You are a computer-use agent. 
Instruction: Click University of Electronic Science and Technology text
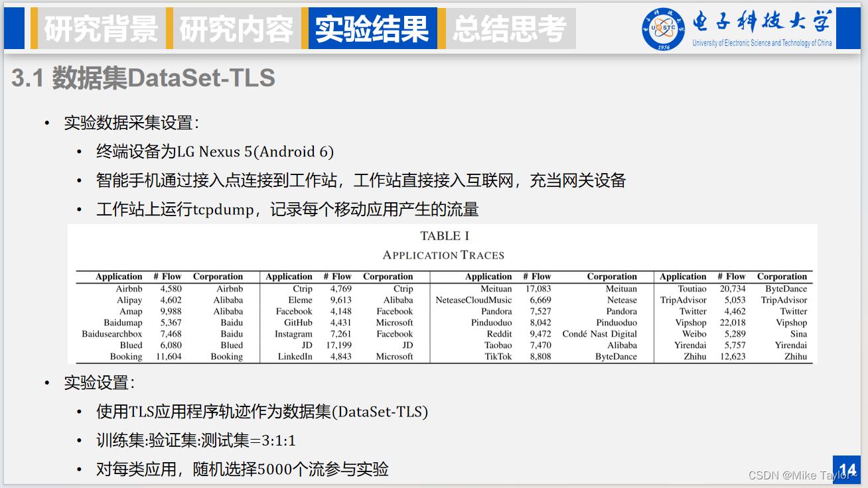[x=762, y=43]
